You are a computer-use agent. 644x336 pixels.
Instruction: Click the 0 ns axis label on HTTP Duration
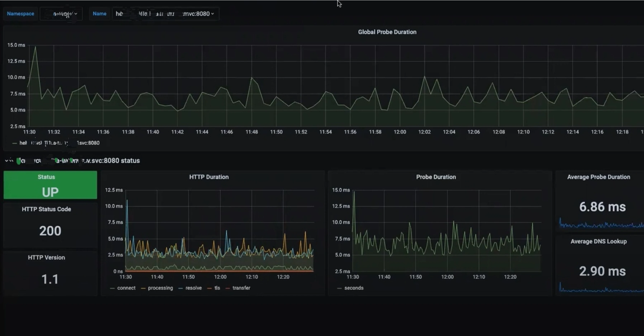pos(118,271)
